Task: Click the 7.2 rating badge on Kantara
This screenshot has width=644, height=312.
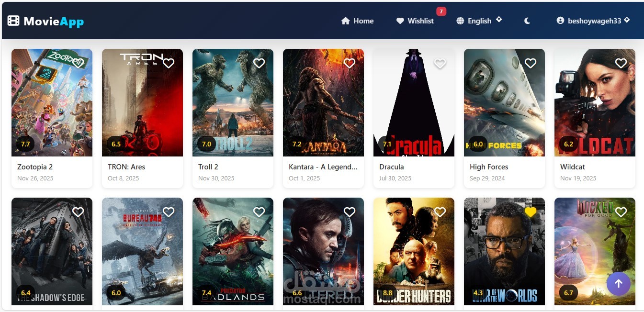Action: (x=297, y=144)
